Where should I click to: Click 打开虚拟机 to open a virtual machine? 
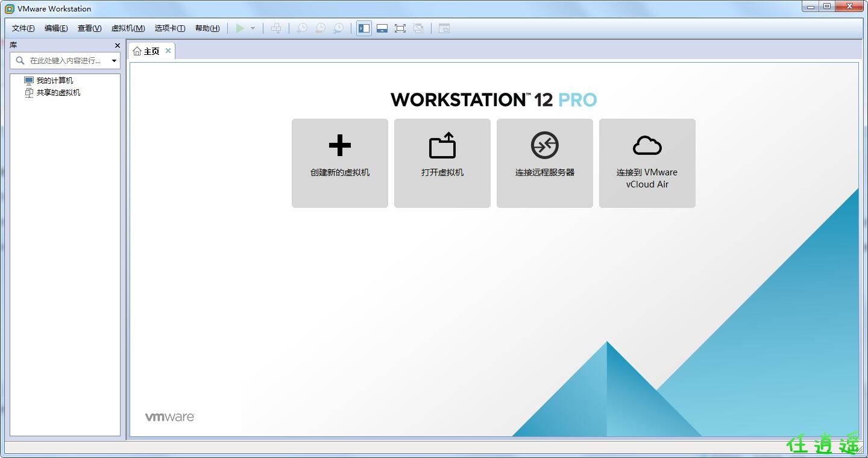tap(442, 163)
